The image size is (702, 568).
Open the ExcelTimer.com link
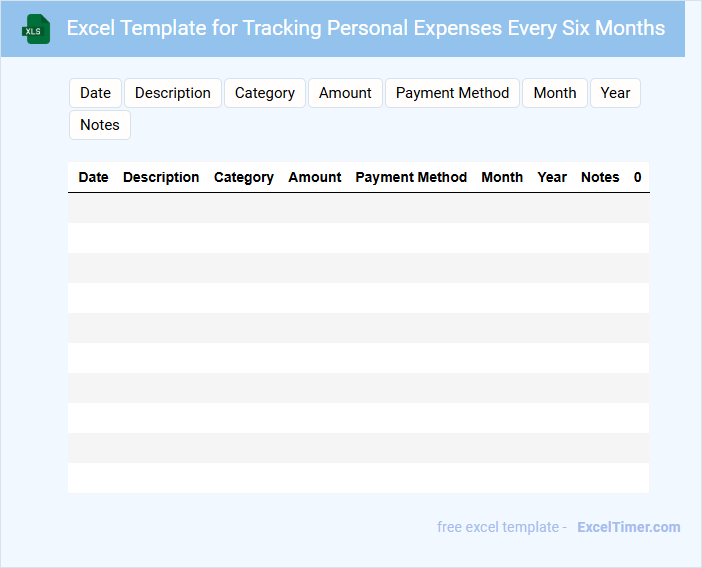tap(628, 527)
